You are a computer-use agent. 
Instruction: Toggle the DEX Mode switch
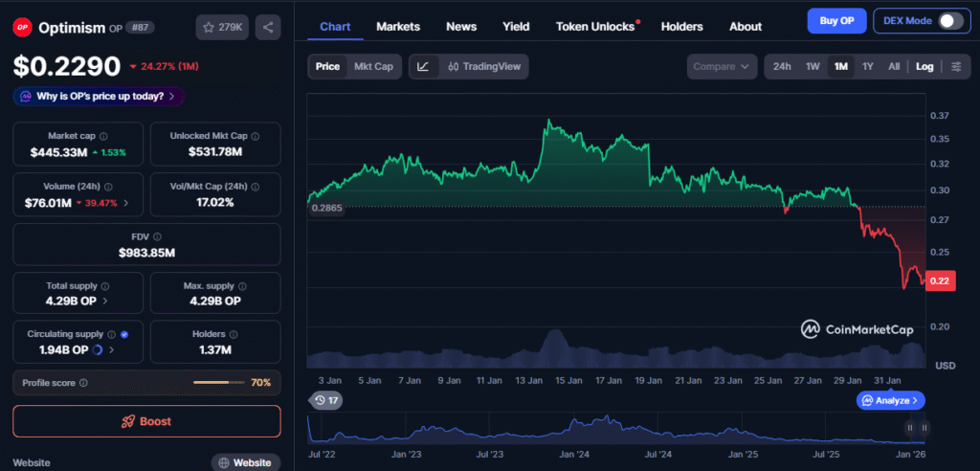pos(949,21)
